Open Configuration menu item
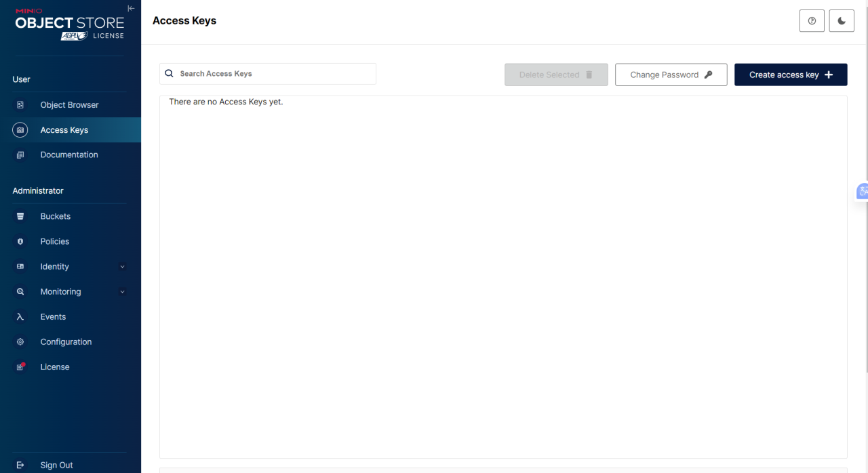 [70, 342]
